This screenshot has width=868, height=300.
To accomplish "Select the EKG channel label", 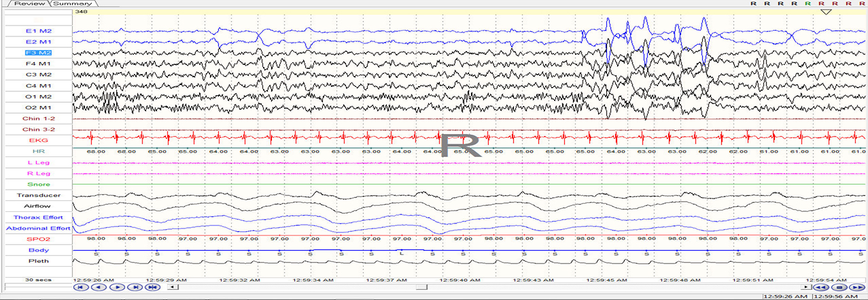I will pyautogui.click(x=38, y=140).
